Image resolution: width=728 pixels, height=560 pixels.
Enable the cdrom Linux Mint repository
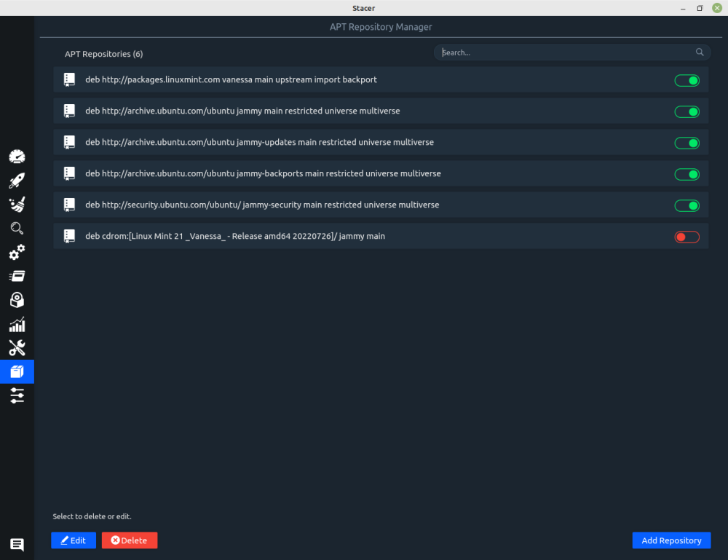(687, 237)
